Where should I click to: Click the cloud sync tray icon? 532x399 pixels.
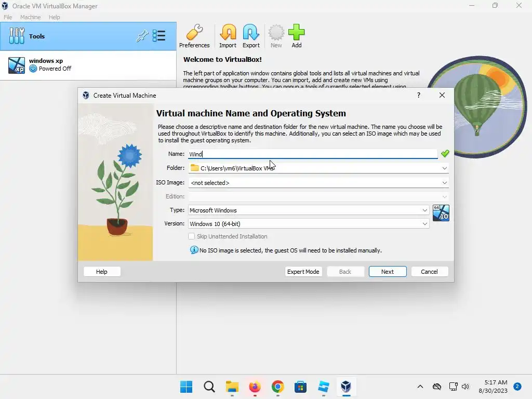[437, 387]
